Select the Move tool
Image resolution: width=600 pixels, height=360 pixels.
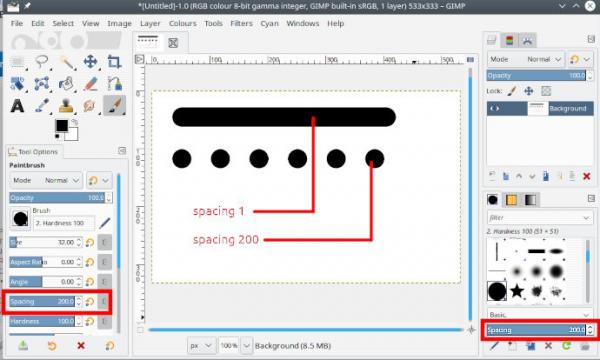[x=90, y=62]
